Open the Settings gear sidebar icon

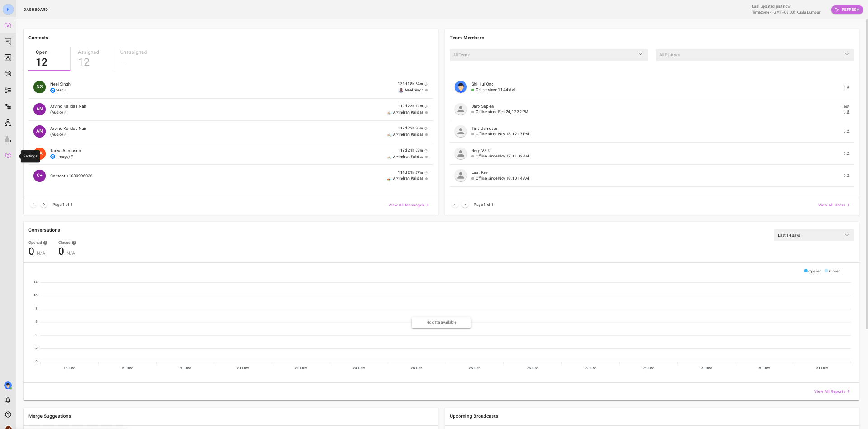click(8, 155)
